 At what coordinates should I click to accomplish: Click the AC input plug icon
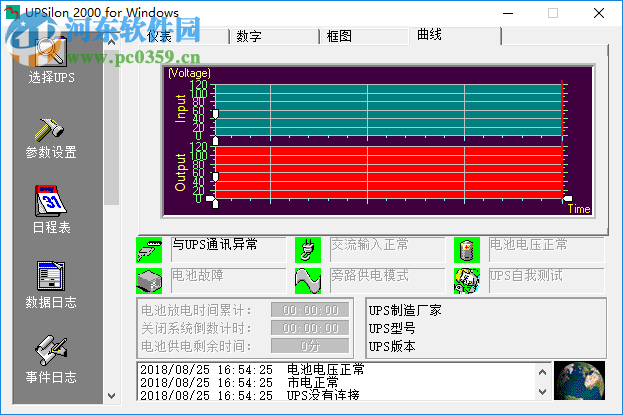308,250
